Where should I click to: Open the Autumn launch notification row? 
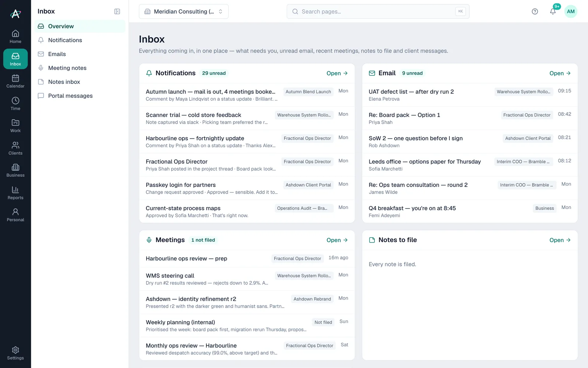point(247,95)
